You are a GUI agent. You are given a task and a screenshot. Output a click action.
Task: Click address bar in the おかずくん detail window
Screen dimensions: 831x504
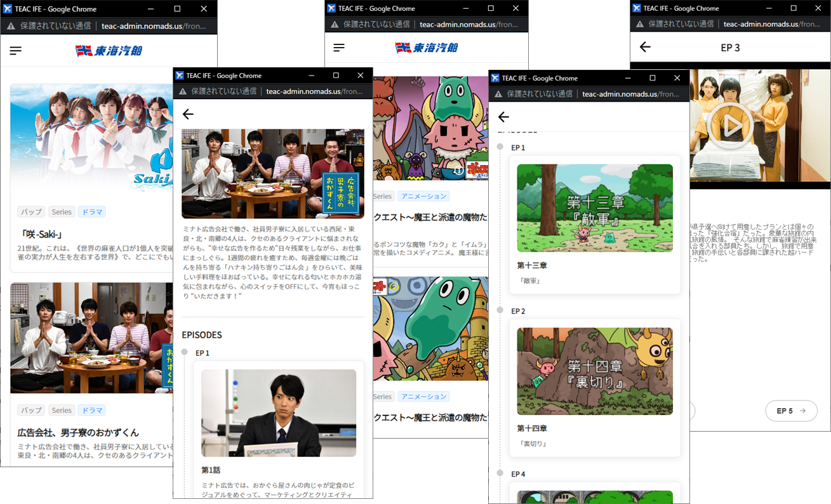316,91
